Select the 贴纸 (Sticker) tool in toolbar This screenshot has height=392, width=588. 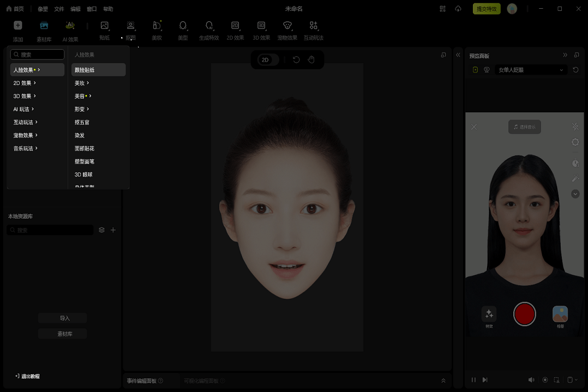click(x=104, y=30)
